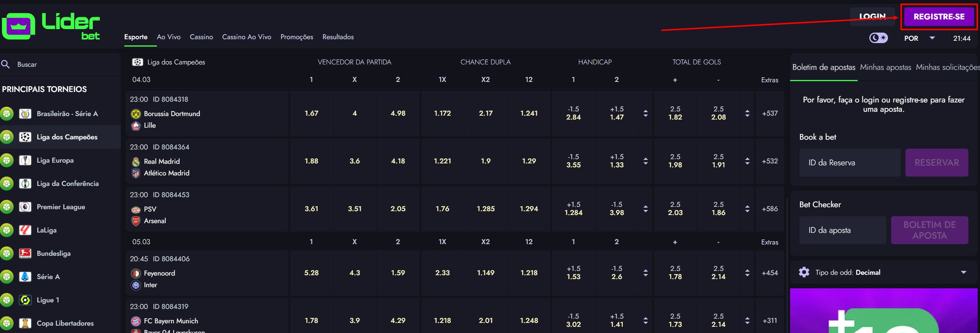This screenshot has width=980, height=333.
Task: Expand handicap options for Borussia Dortmund match
Action: pyautogui.click(x=645, y=113)
